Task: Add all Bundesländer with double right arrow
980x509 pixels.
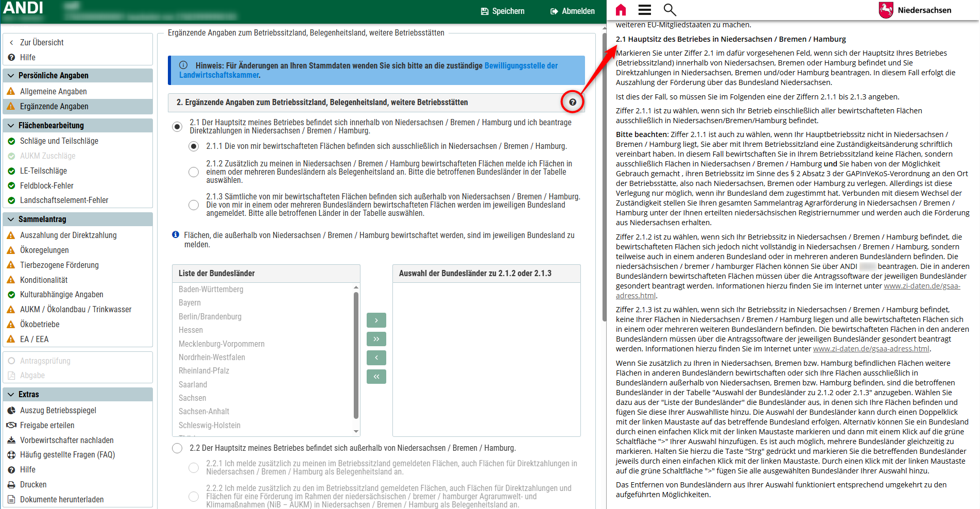Action: 376,339
